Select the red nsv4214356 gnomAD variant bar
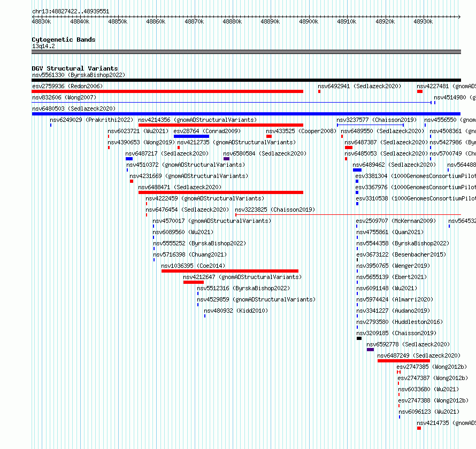 click(221, 125)
